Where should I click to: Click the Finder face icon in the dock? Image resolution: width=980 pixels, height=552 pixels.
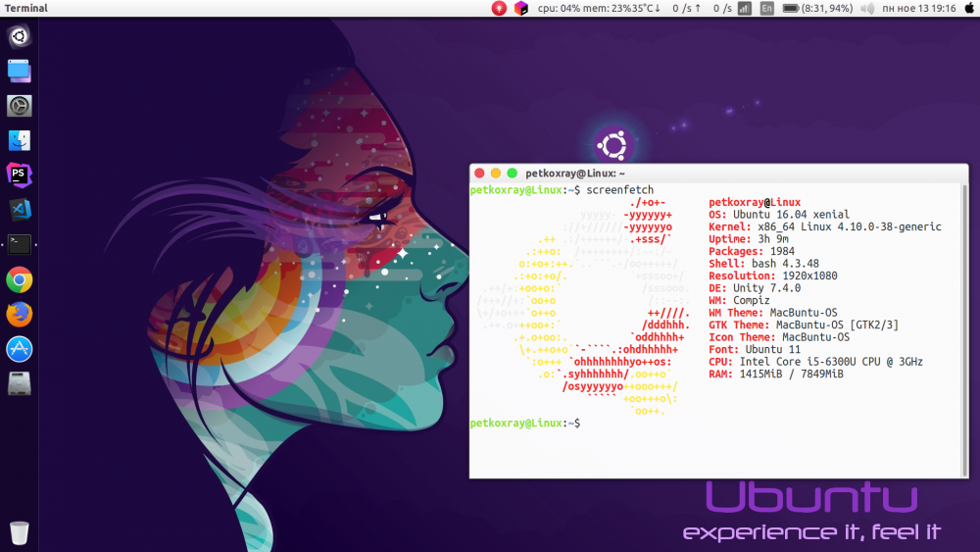[x=20, y=140]
